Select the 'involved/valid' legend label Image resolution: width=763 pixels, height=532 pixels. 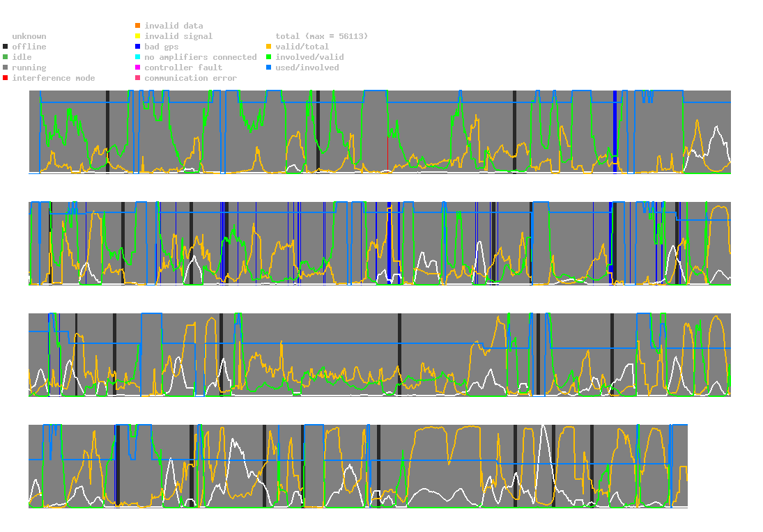point(309,57)
